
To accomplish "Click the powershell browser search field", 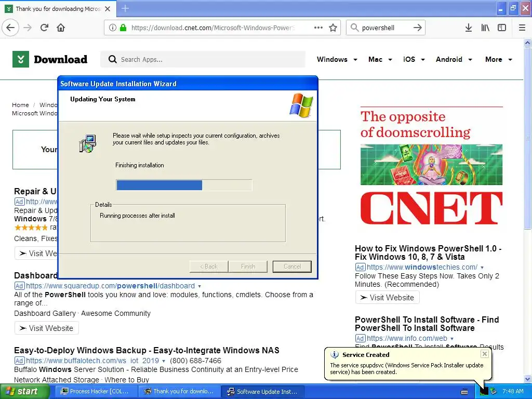I will (385, 28).
